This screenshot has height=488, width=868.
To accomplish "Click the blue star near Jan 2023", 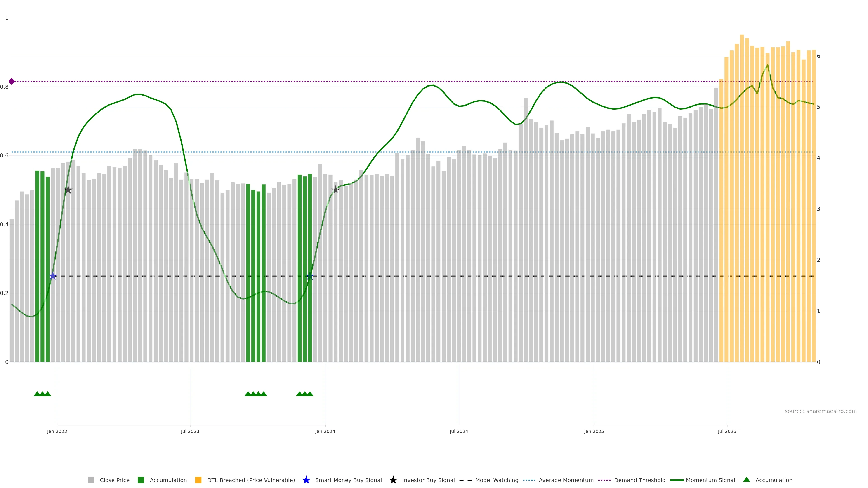I will coord(53,276).
